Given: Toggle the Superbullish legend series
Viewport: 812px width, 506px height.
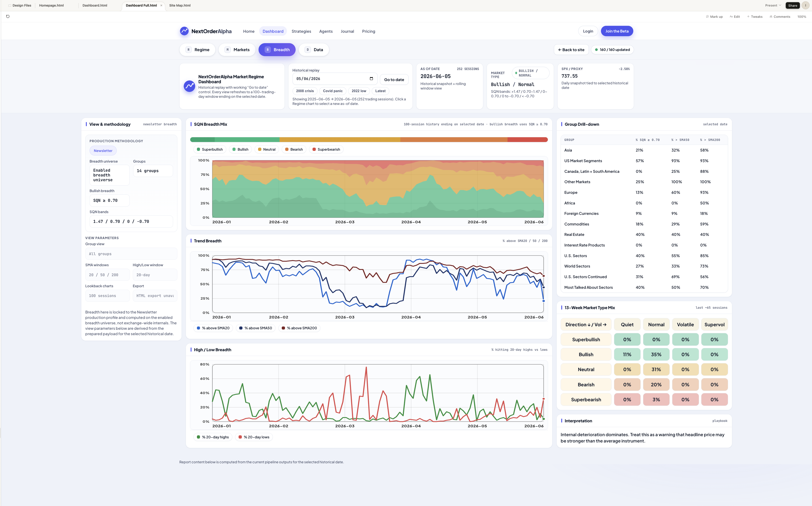Looking at the screenshot, I should (210, 150).
